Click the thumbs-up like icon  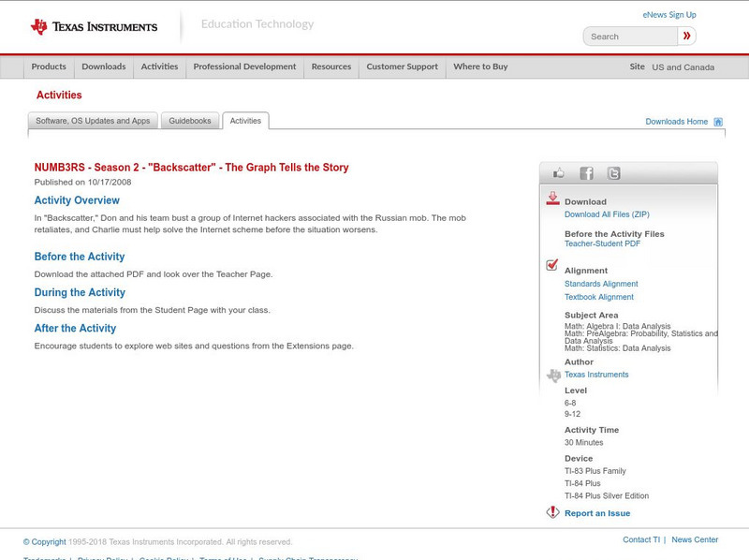pos(559,173)
